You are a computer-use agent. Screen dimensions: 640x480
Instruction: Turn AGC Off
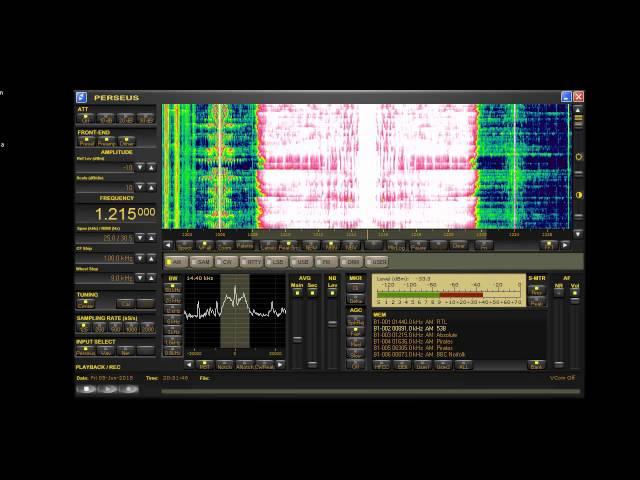click(356, 365)
